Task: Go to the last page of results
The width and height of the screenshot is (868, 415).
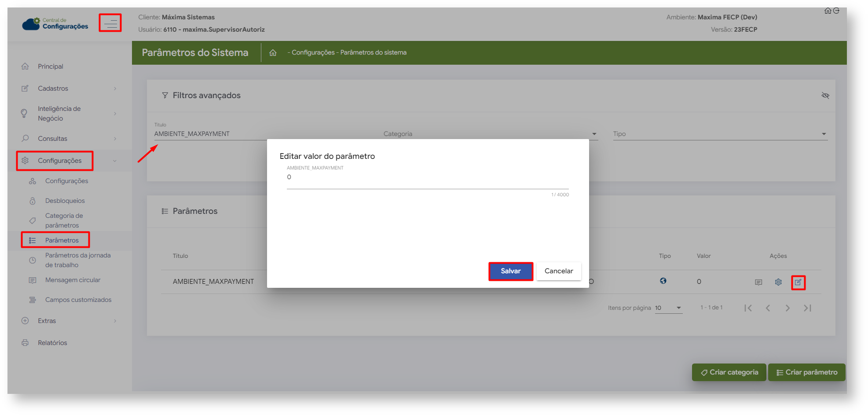Action: point(807,308)
